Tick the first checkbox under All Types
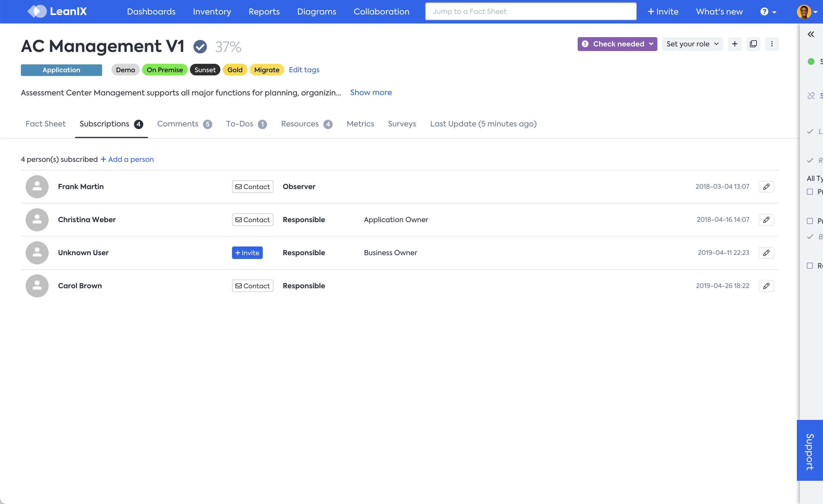The height and width of the screenshot is (504, 823). pos(810,192)
